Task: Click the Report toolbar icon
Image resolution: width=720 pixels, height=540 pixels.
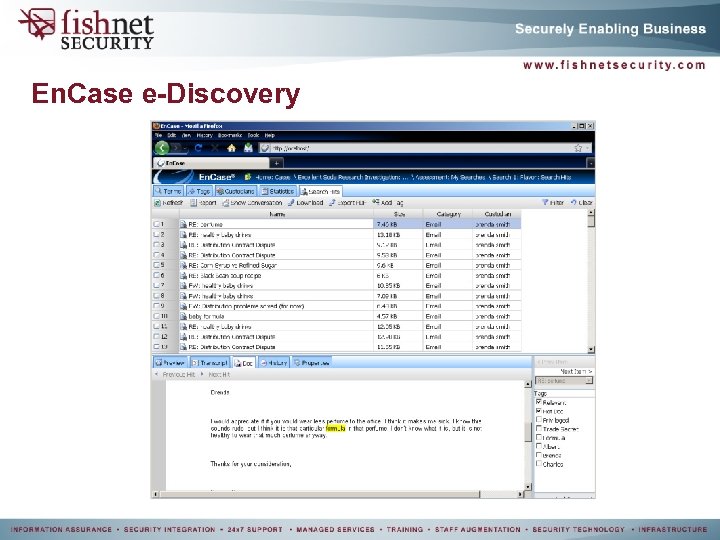Action: point(194,202)
